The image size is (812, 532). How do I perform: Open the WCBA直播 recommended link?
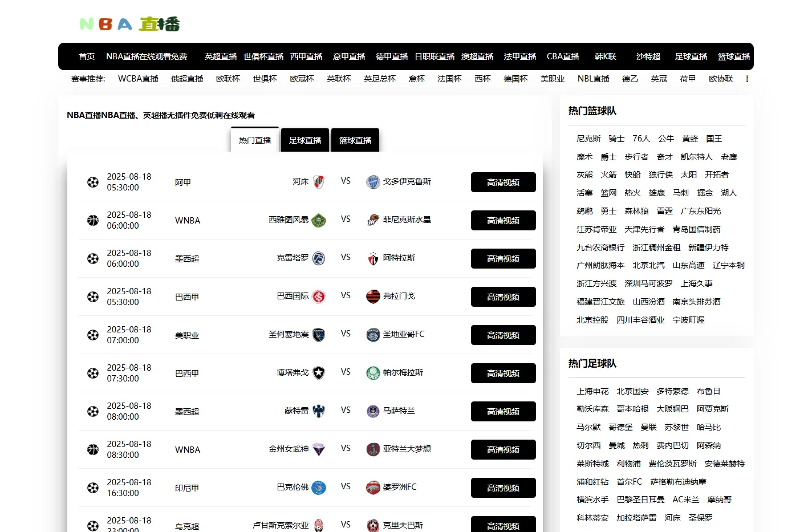tap(138, 79)
